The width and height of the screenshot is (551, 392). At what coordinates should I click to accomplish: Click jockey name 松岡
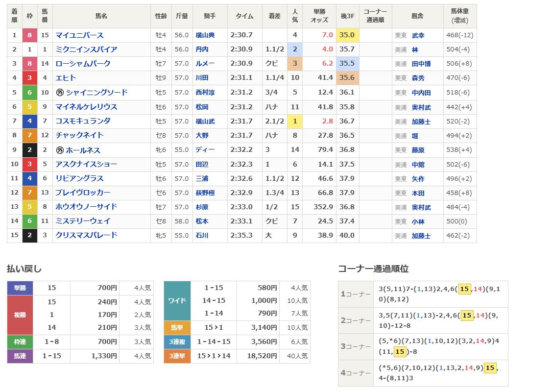point(202,107)
